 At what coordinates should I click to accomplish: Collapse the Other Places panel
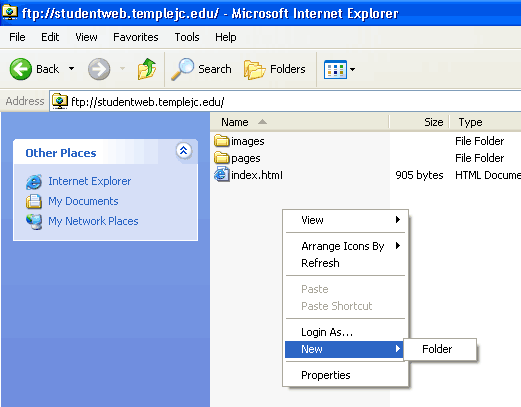(184, 151)
